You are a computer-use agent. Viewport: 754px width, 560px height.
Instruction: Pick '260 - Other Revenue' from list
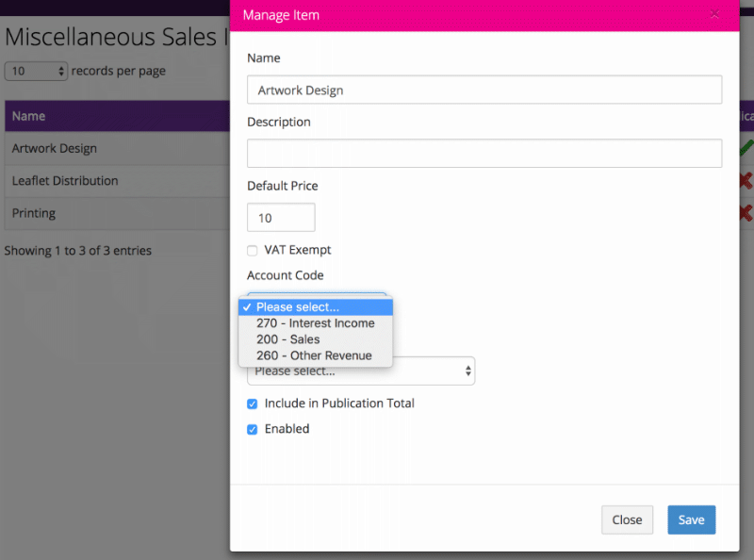tap(314, 355)
